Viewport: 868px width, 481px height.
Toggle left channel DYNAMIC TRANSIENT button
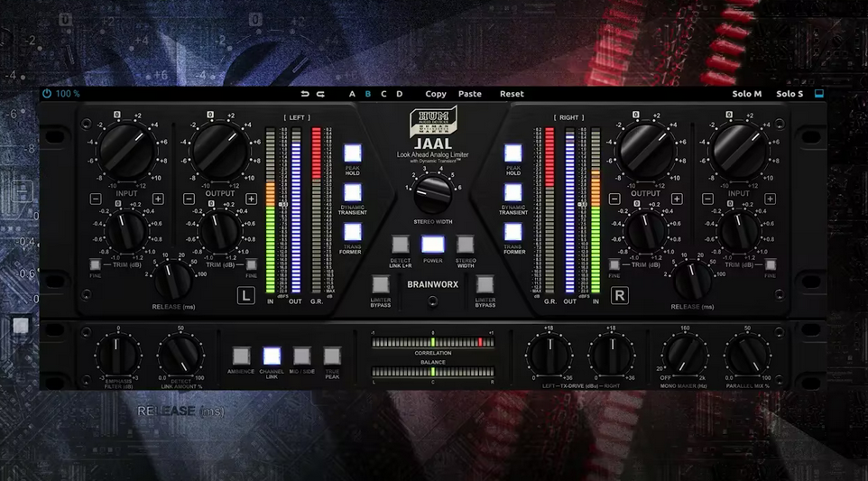point(353,192)
